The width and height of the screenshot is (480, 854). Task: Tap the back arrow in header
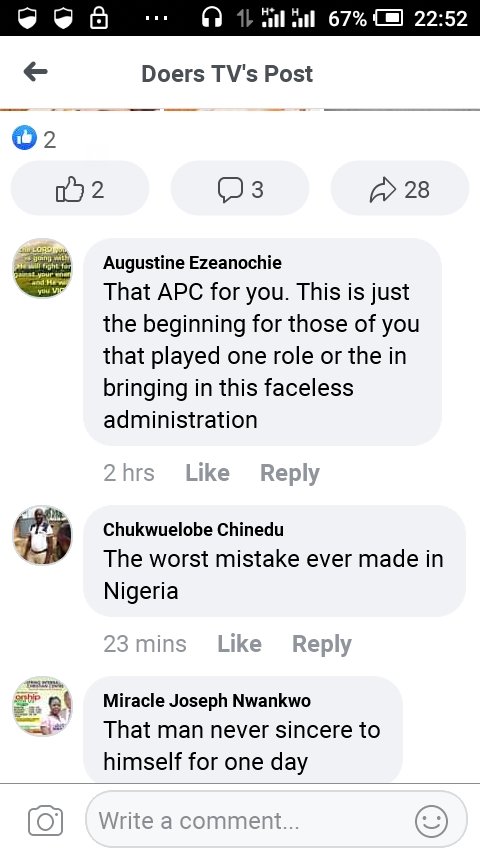tap(35, 72)
